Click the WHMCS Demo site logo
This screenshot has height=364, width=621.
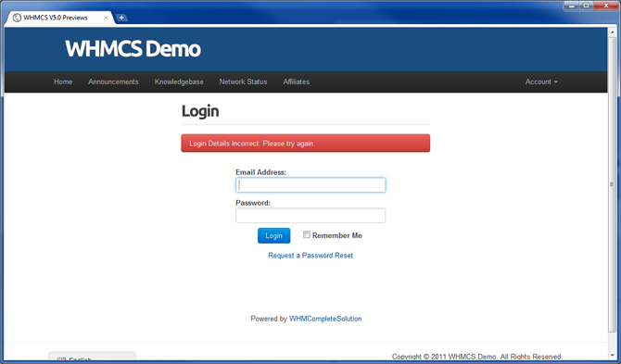coord(133,49)
